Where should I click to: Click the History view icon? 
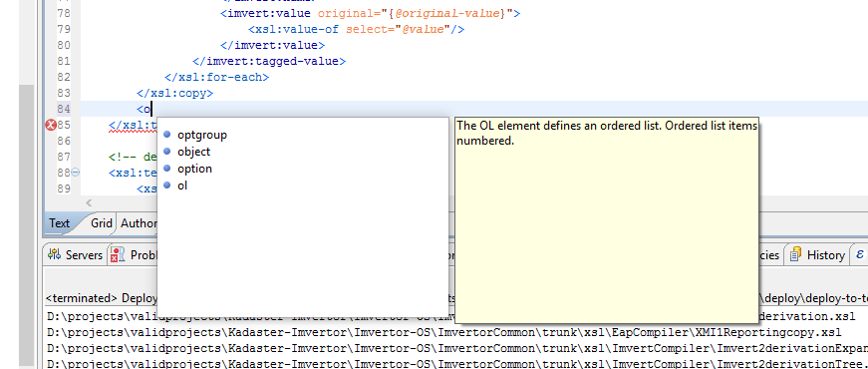click(x=796, y=255)
